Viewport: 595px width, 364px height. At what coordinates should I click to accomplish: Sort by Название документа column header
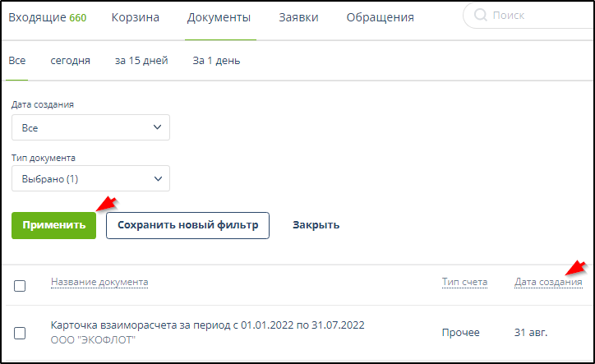click(x=99, y=283)
